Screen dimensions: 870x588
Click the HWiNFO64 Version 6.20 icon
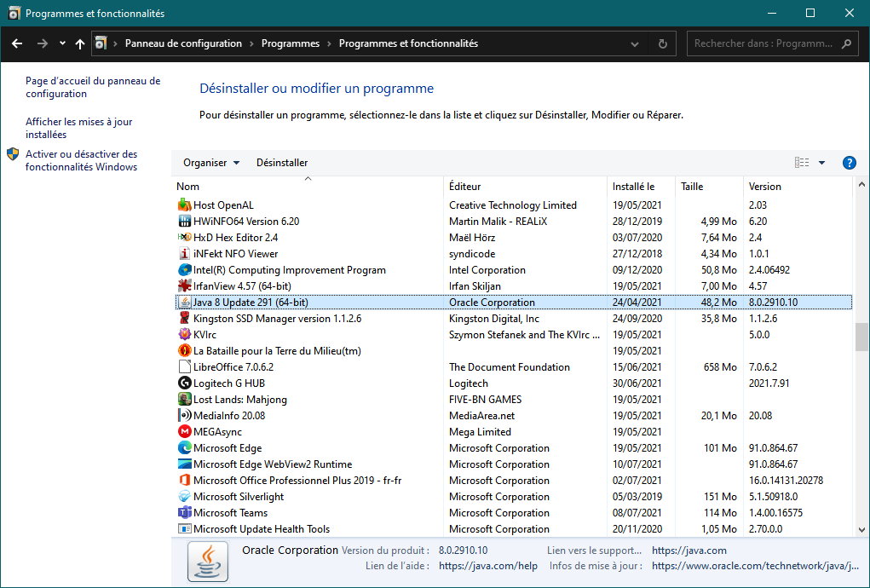(184, 222)
